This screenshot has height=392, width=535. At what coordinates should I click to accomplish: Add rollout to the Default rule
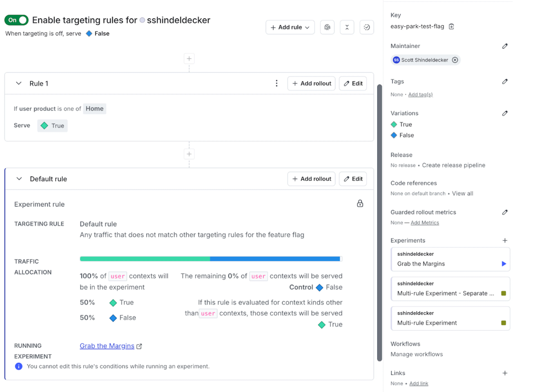tap(311, 179)
